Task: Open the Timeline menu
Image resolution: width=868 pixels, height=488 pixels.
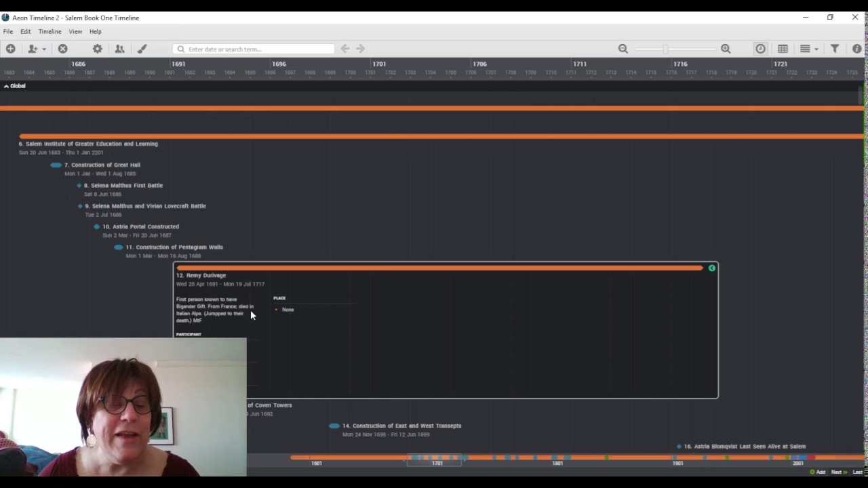Action: tap(50, 32)
